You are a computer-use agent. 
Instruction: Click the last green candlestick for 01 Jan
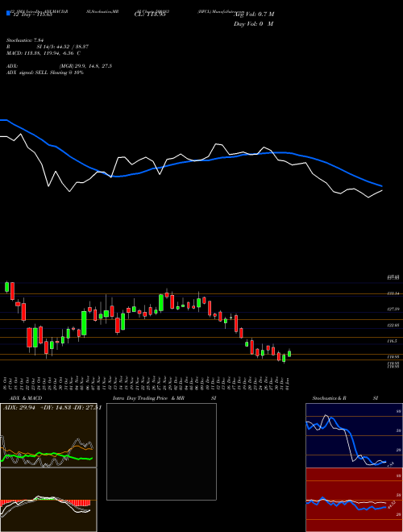[x=289, y=353]
